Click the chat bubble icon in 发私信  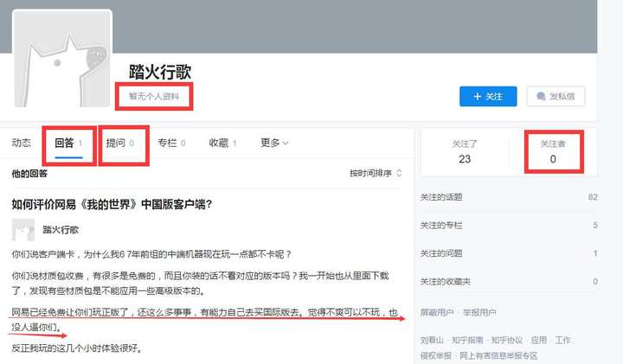541,97
